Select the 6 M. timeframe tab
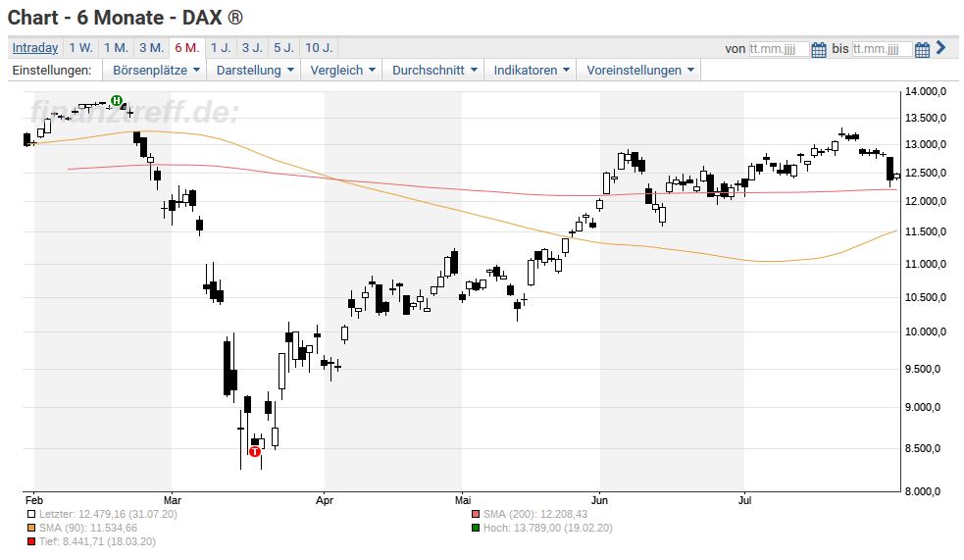Viewport: 964px width, 560px height. (x=187, y=48)
